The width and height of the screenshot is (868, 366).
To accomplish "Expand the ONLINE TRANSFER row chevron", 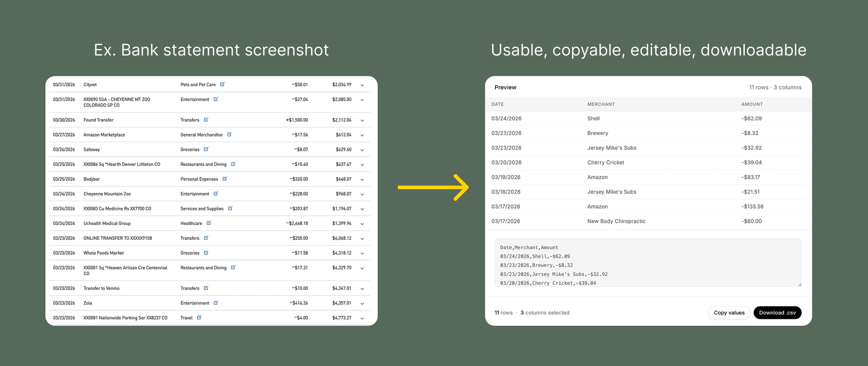I will click(x=362, y=238).
